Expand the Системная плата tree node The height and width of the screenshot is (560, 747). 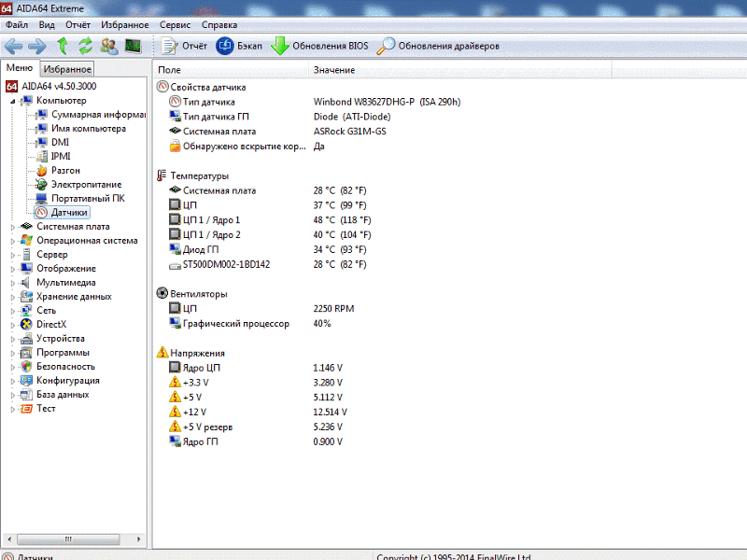pyautogui.click(x=13, y=227)
